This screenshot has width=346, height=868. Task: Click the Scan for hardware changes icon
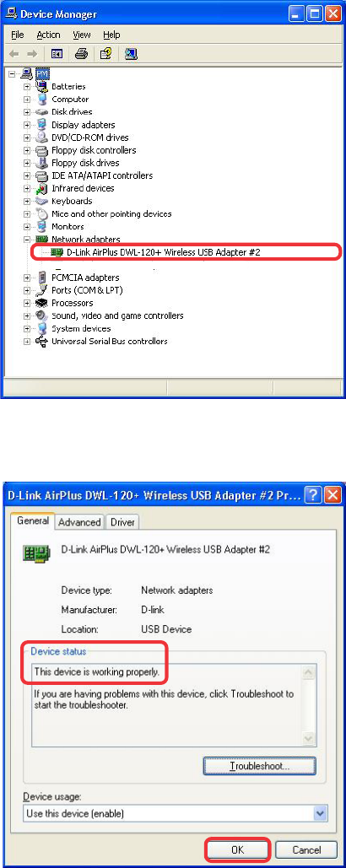(x=131, y=54)
